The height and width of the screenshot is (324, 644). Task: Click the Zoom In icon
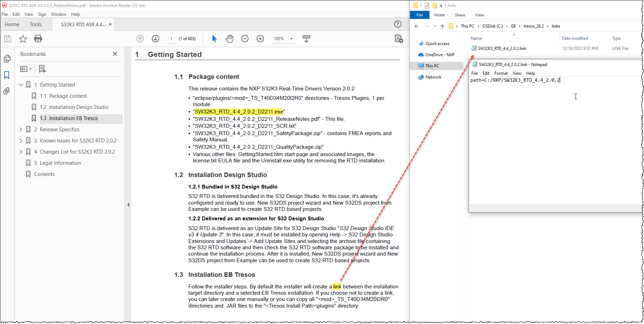pyautogui.click(x=260, y=39)
